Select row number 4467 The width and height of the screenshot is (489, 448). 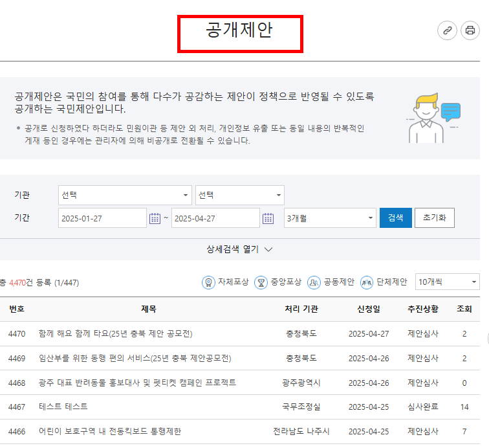click(17, 407)
